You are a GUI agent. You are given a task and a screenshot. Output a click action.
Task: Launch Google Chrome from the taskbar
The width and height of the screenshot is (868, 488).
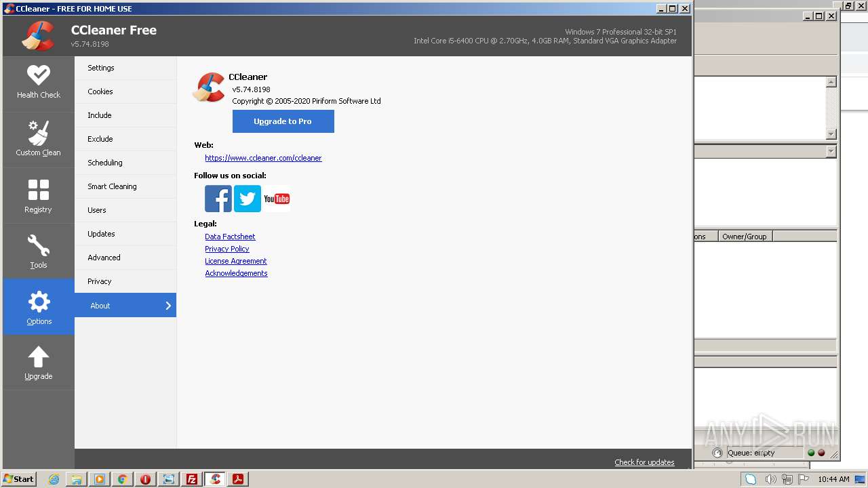(x=123, y=479)
